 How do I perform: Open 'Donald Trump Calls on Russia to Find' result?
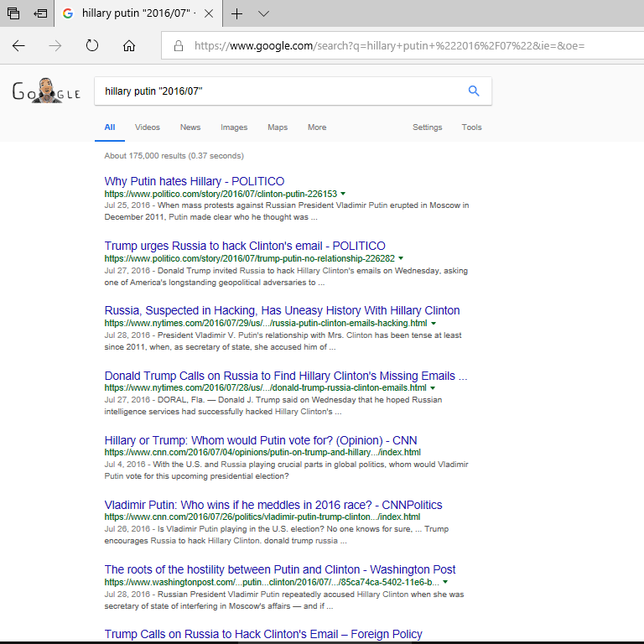tap(286, 376)
